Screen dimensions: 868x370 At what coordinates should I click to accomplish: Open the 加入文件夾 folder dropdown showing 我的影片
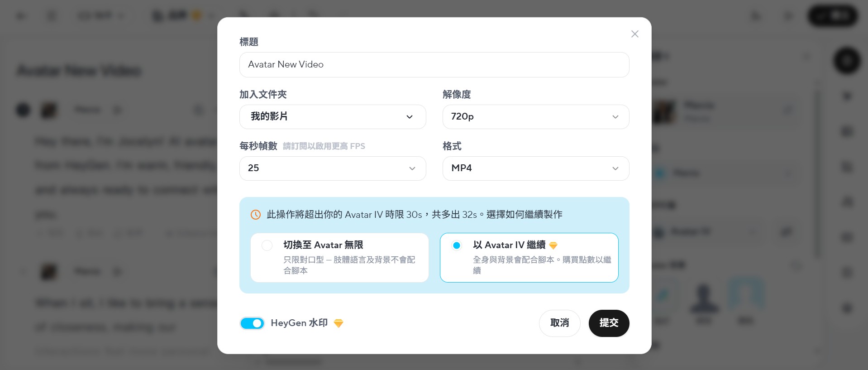333,117
